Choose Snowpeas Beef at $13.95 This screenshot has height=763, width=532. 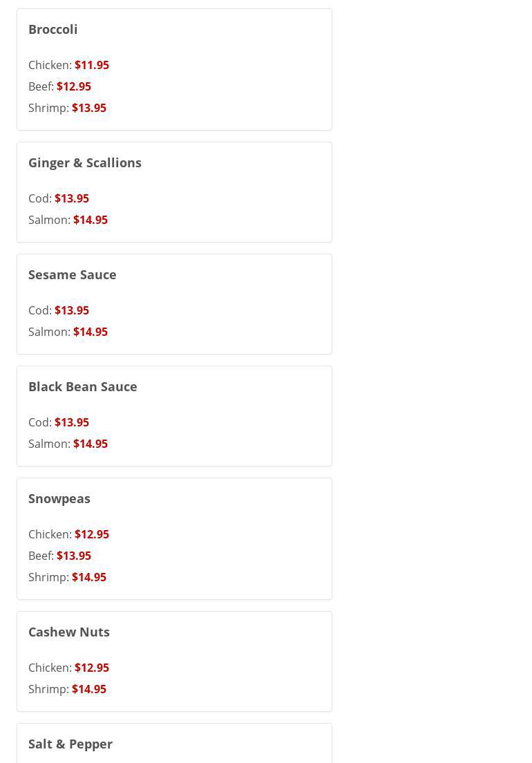pos(59,556)
